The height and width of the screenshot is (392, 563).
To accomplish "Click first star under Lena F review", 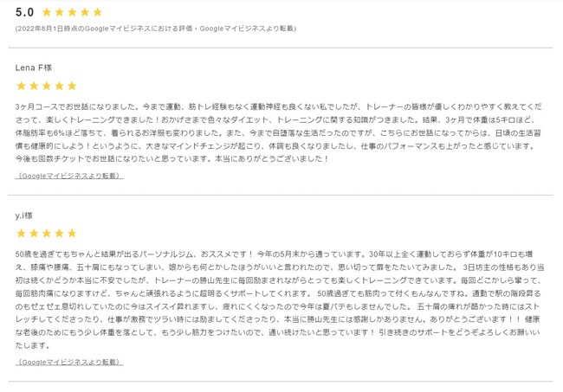I will point(21,86).
